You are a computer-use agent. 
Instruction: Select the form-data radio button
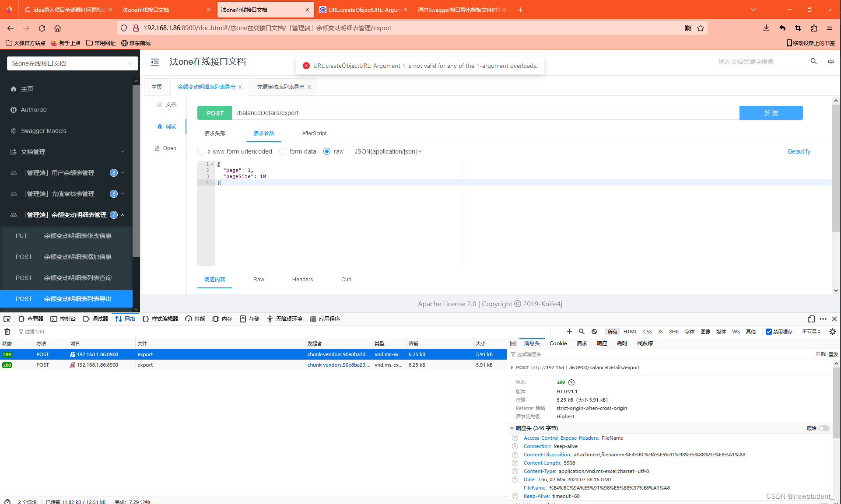(x=283, y=151)
